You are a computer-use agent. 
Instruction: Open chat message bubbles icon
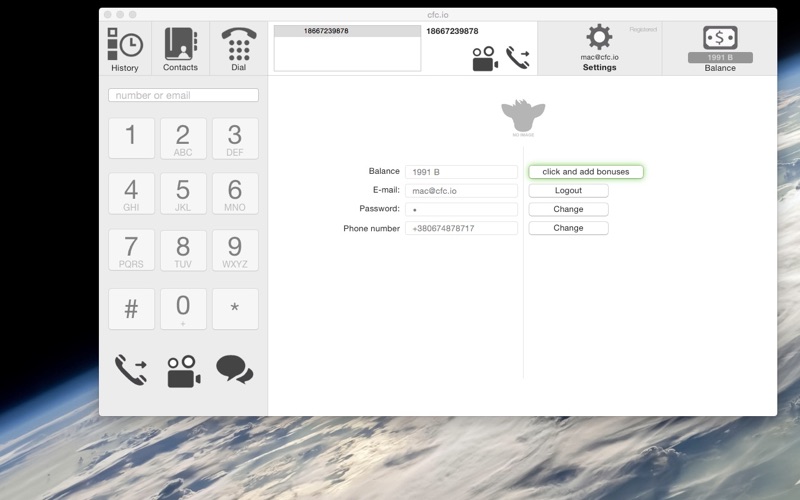click(x=234, y=370)
